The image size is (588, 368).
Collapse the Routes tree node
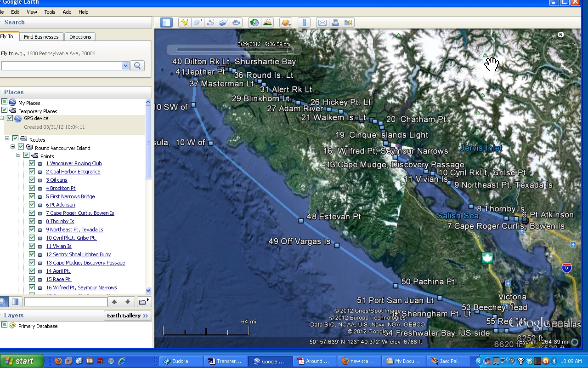pyautogui.click(x=7, y=138)
